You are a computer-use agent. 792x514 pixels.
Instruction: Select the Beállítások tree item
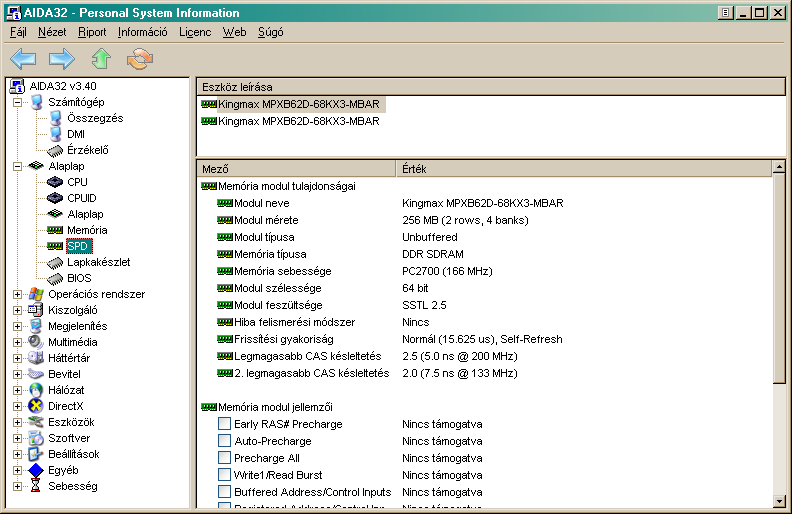pyautogui.click(x=74, y=454)
